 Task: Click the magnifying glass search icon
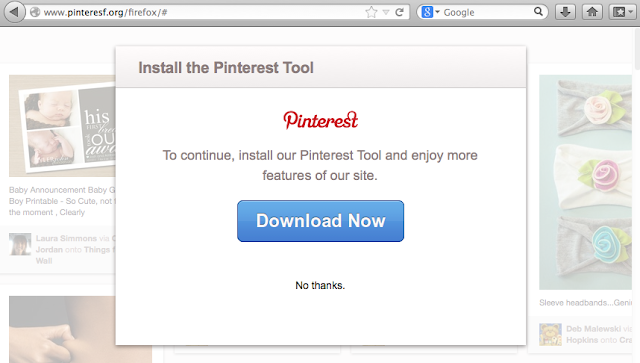click(538, 12)
